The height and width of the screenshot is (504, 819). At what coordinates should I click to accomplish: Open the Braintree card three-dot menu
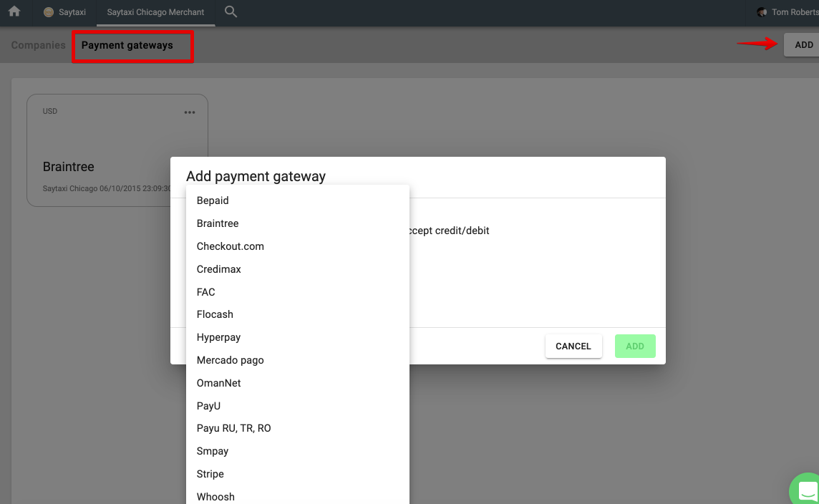pyautogui.click(x=190, y=112)
